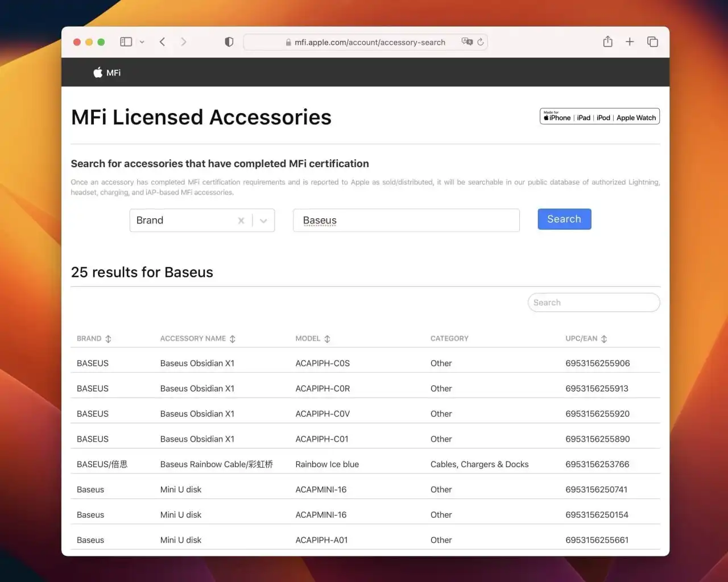Select model ACAPIPH-C0V cell
Image resolution: width=728 pixels, height=582 pixels.
point(322,414)
